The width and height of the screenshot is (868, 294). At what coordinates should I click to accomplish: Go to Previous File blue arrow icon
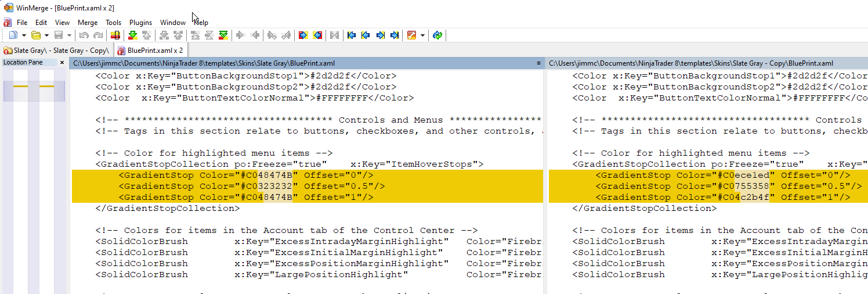pos(366,35)
